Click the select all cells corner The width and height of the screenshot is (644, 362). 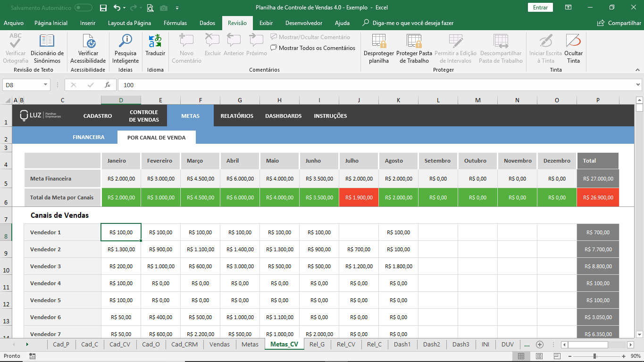point(7,100)
